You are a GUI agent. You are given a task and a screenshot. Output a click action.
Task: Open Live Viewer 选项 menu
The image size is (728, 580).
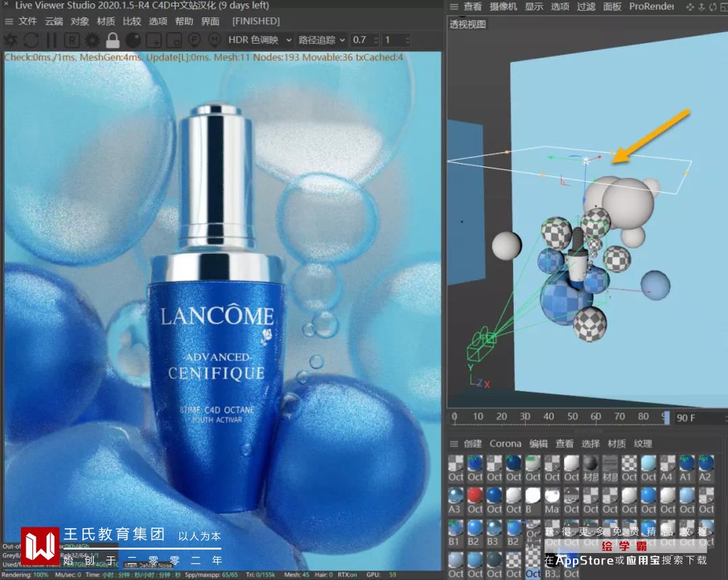click(x=158, y=22)
